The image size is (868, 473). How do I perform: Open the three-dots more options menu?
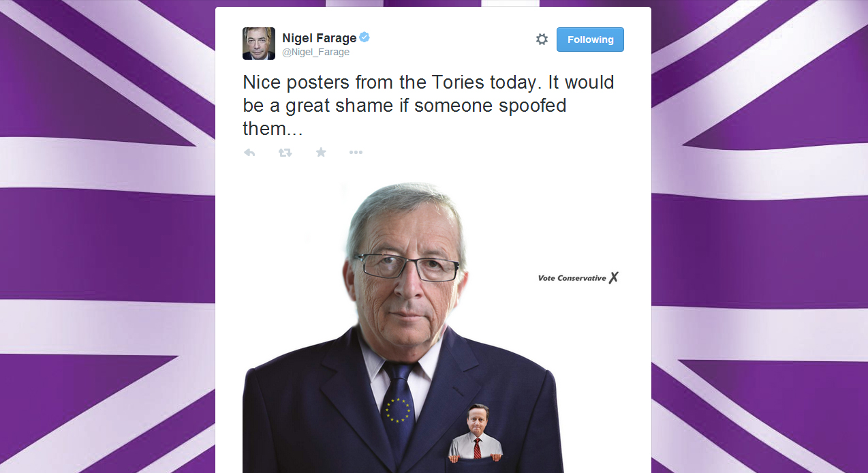(356, 153)
